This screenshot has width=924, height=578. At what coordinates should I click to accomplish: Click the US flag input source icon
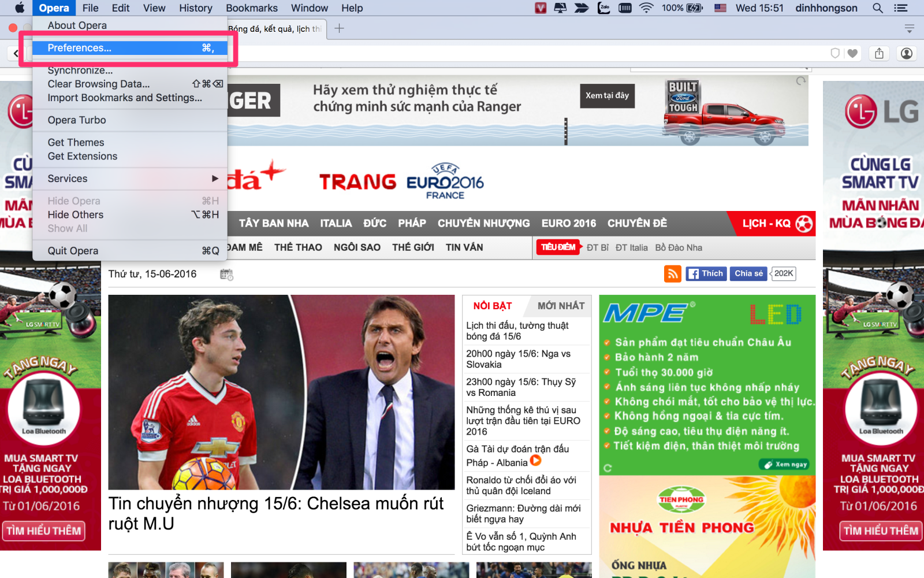(x=720, y=8)
